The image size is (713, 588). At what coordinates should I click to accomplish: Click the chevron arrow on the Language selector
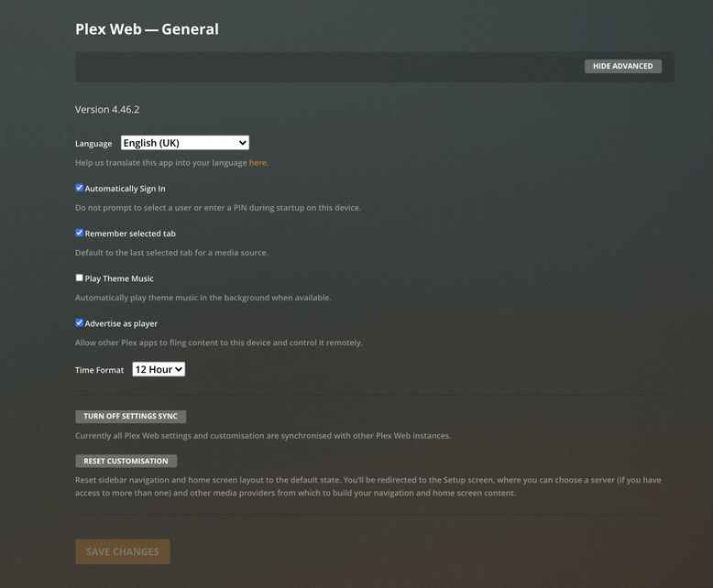[242, 143]
